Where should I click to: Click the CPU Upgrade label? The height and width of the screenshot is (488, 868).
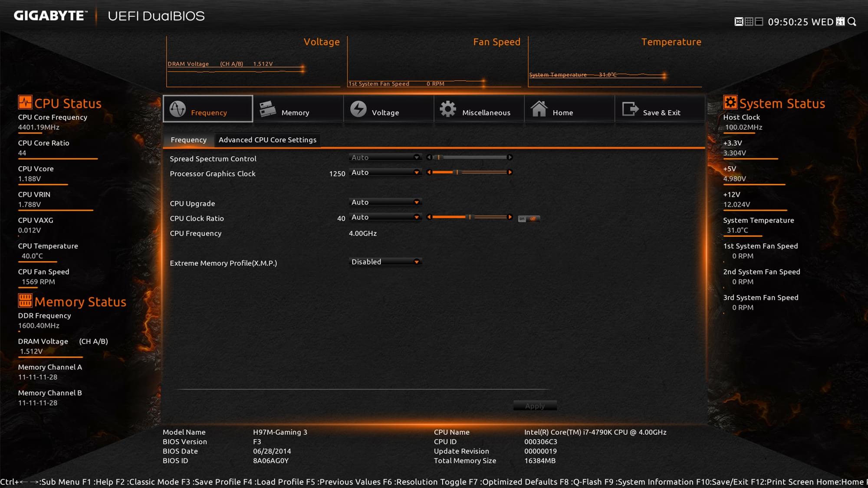tap(192, 203)
